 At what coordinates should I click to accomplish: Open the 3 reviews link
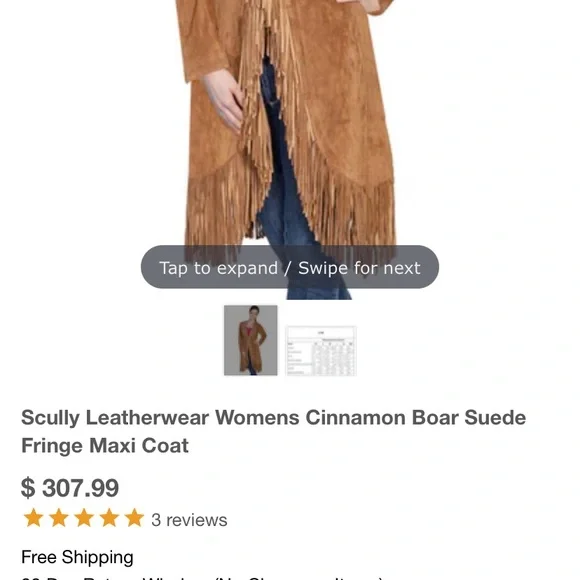[189, 520]
